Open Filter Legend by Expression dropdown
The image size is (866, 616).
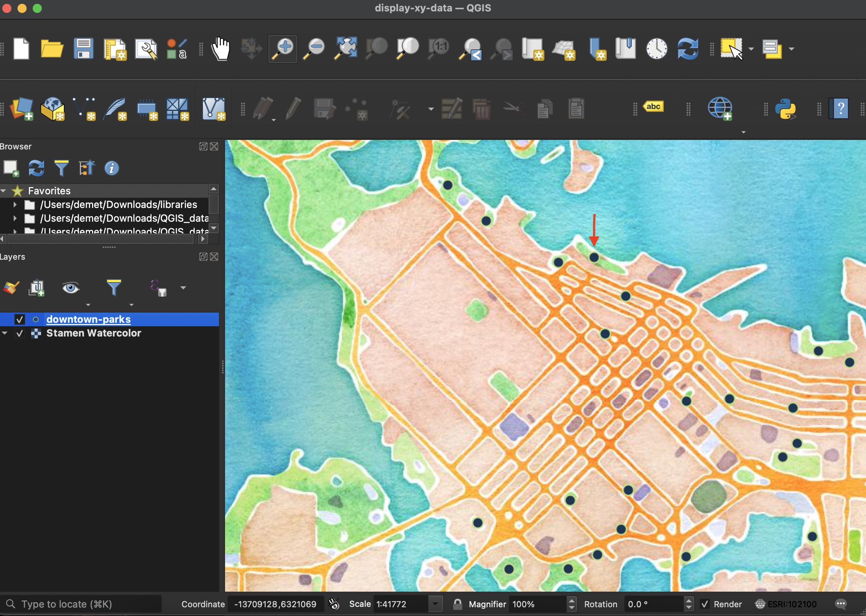183,288
